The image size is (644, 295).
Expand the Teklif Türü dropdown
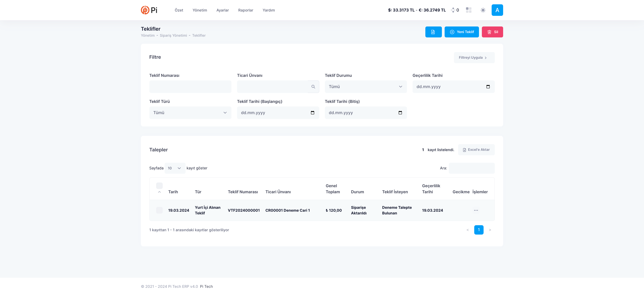pyautogui.click(x=190, y=113)
